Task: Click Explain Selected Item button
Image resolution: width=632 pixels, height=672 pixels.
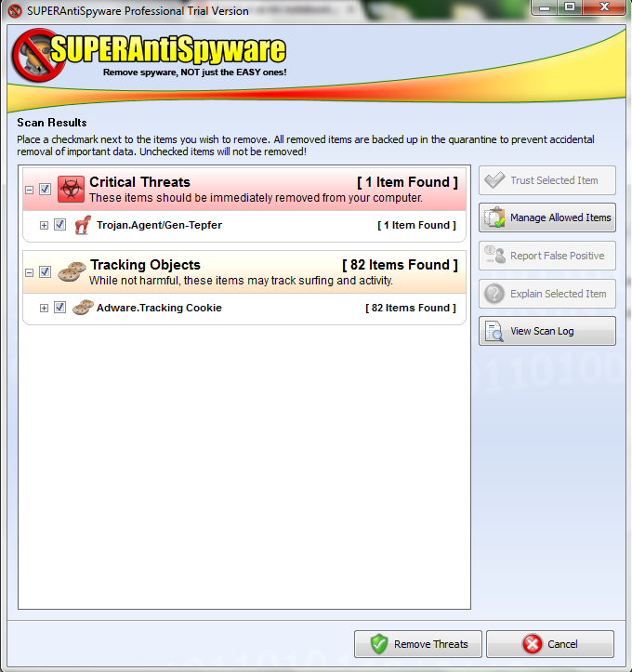Action: [547, 294]
